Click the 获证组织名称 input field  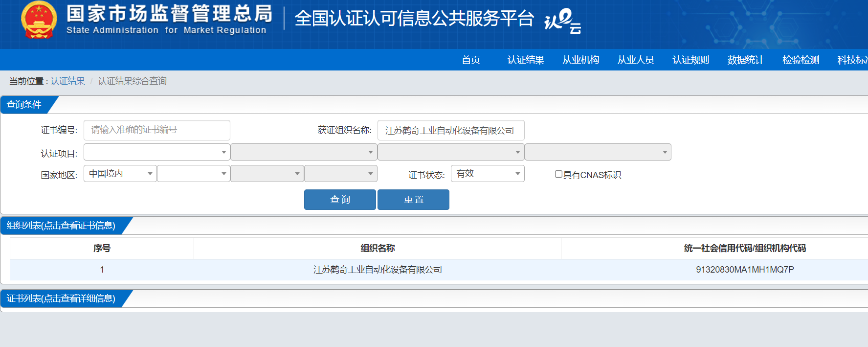[x=451, y=130]
